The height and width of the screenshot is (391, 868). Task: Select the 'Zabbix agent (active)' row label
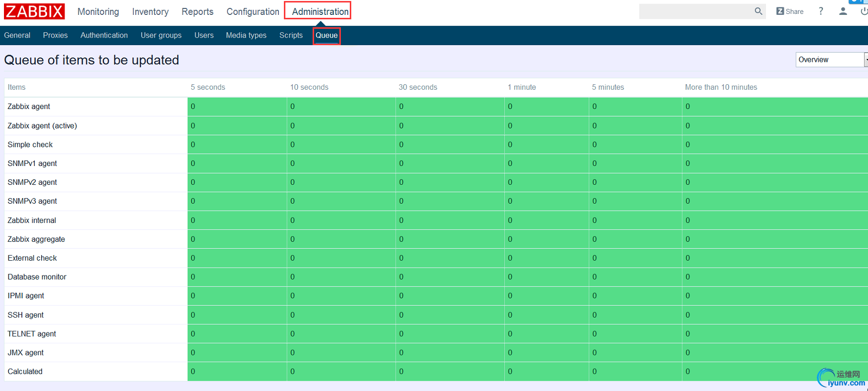click(x=42, y=126)
